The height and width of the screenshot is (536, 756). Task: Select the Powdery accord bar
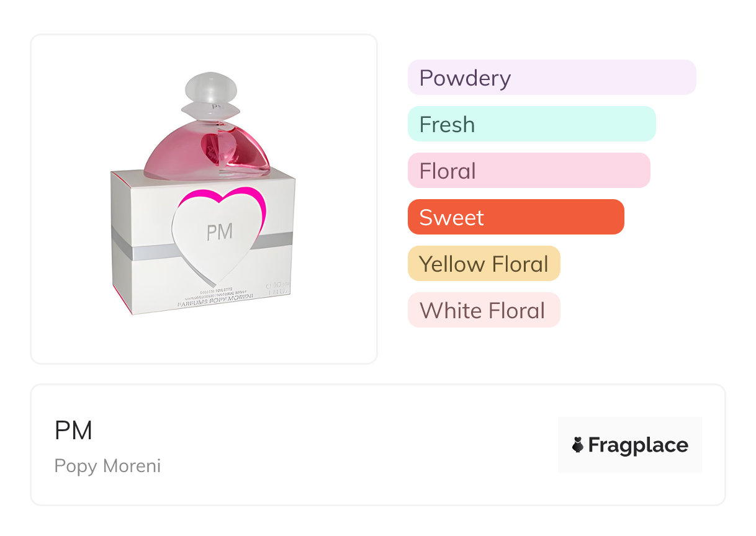551,78
